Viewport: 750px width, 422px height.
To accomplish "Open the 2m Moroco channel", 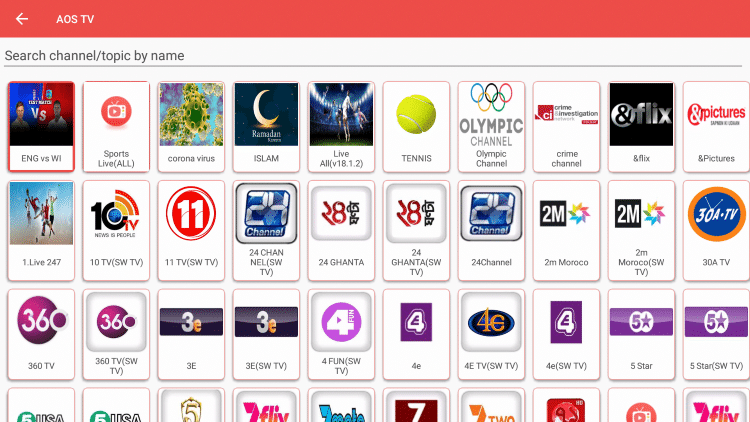I will tap(566, 230).
